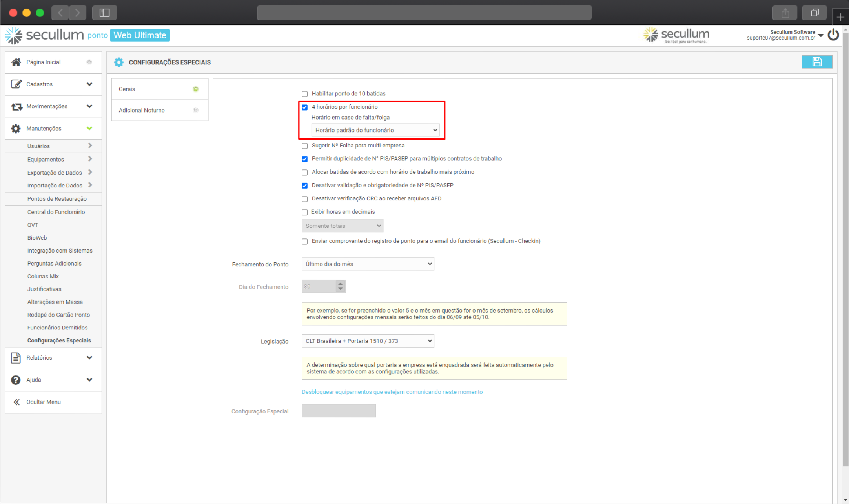Open the Legislação dropdown
Screen dimensions: 849x504
pos(368,341)
